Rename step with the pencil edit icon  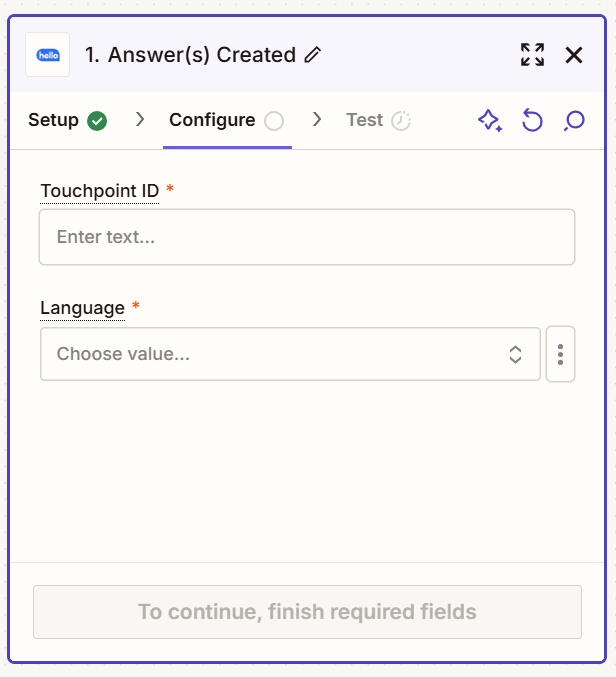click(313, 56)
